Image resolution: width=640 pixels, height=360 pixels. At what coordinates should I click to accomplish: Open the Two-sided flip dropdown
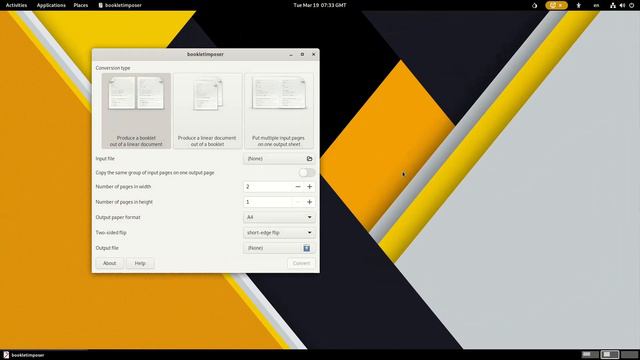(279, 233)
